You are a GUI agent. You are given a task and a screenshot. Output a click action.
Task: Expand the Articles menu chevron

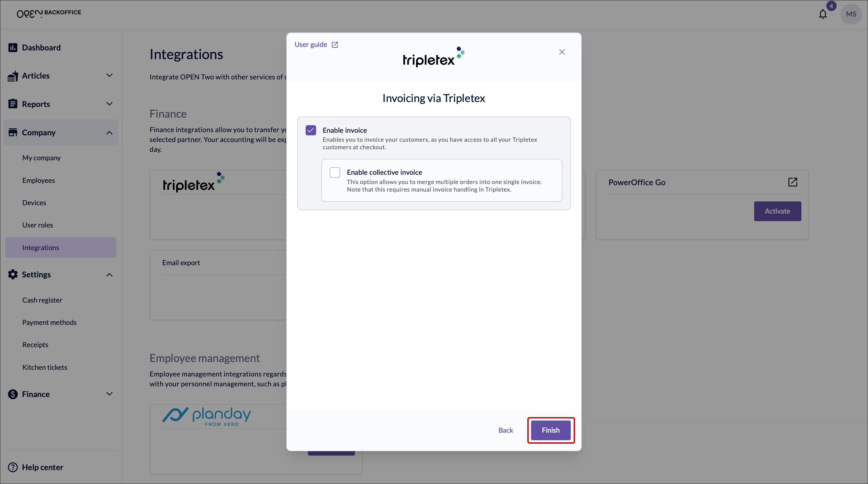pos(109,76)
